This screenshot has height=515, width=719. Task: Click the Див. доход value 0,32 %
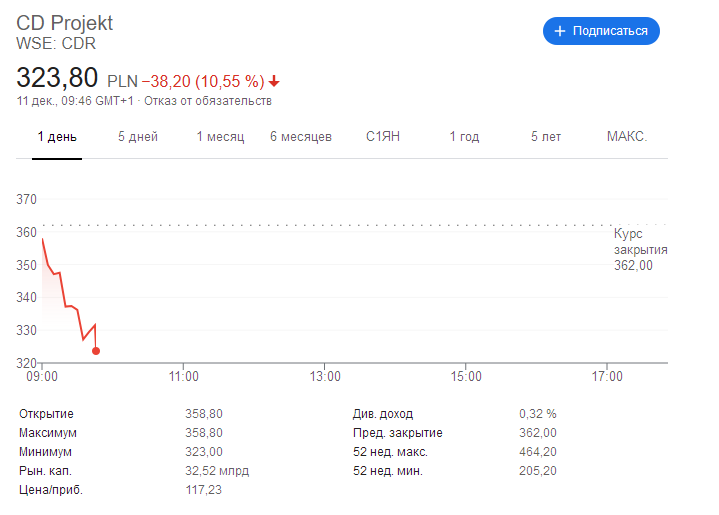pyautogui.click(x=537, y=414)
